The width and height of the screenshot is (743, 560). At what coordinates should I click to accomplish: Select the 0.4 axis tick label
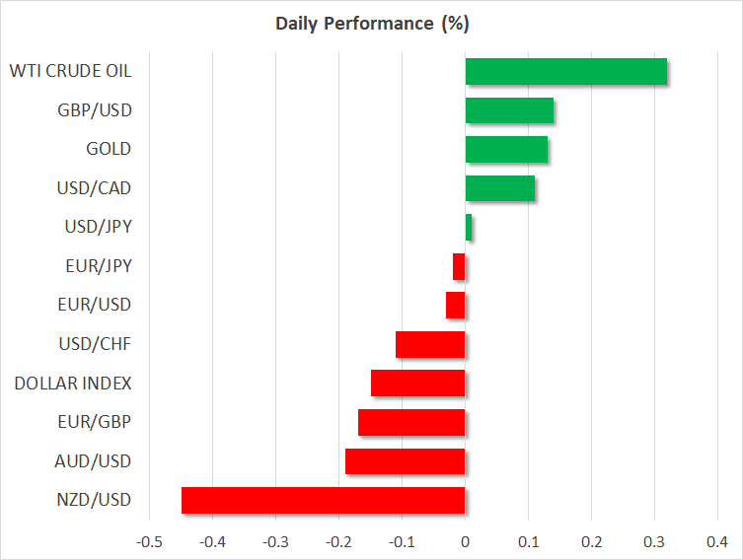pyautogui.click(x=717, y=541)
